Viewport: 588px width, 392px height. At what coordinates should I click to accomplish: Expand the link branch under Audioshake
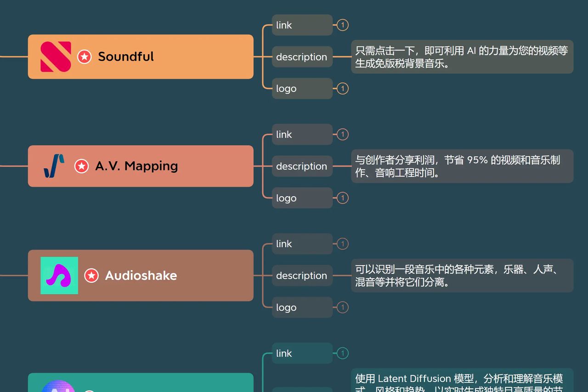(x=342, y=244)
